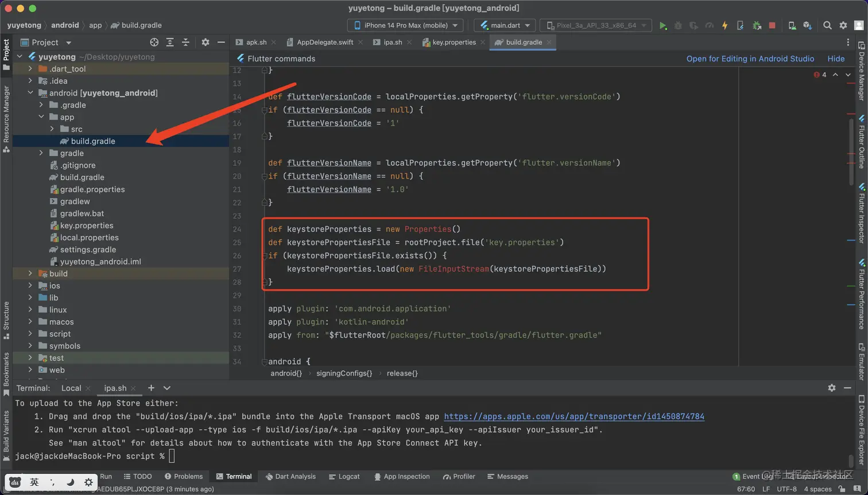Click the user account avatar icon
The image size is (868, 495).
coord(859,25)
